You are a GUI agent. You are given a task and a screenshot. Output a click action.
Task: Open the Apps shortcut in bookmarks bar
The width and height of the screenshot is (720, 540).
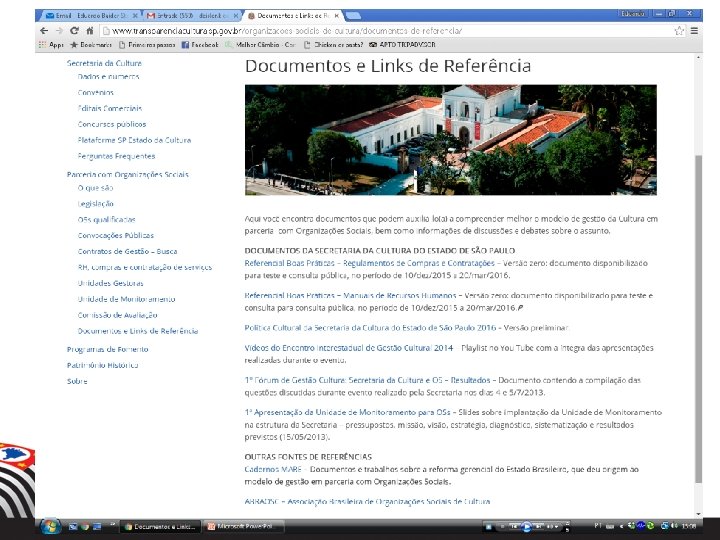pyautogui.click(x=51, y=45)
